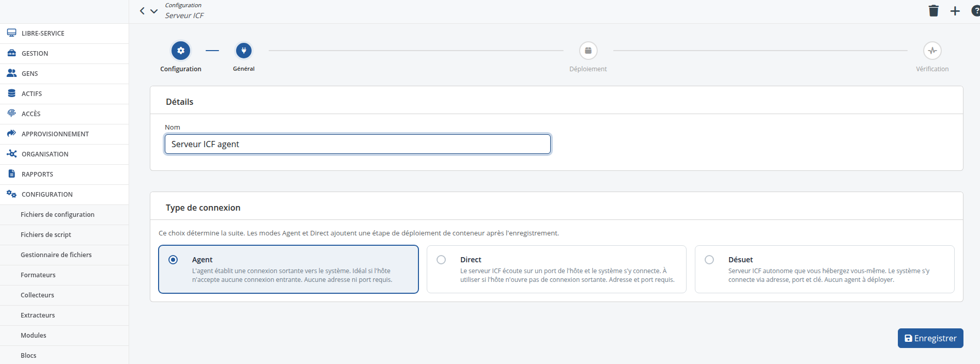Screen dimensions: 980x364
Task: Go back using the left chevron
Action: (142, 11)
